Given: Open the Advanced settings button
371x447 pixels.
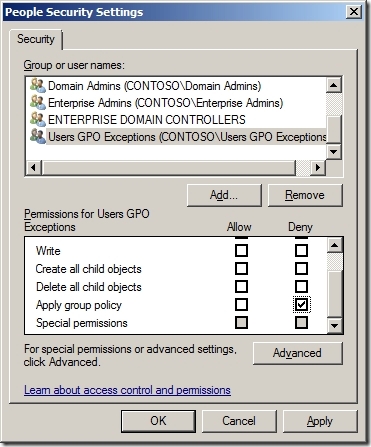Looking at the screenshot, I should tap(297, 353).
